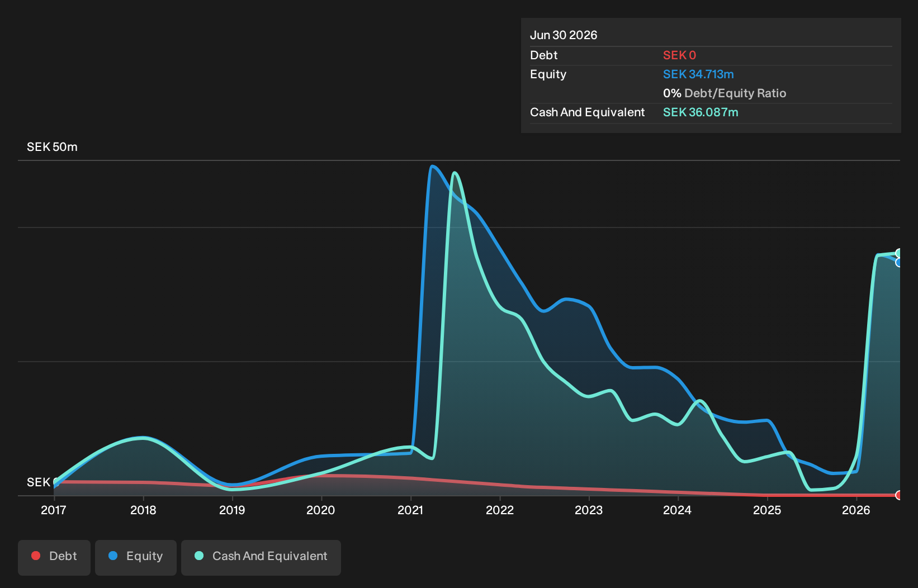Click the 2018 axis label
The image size is (918, 588).
click(143, 510)
